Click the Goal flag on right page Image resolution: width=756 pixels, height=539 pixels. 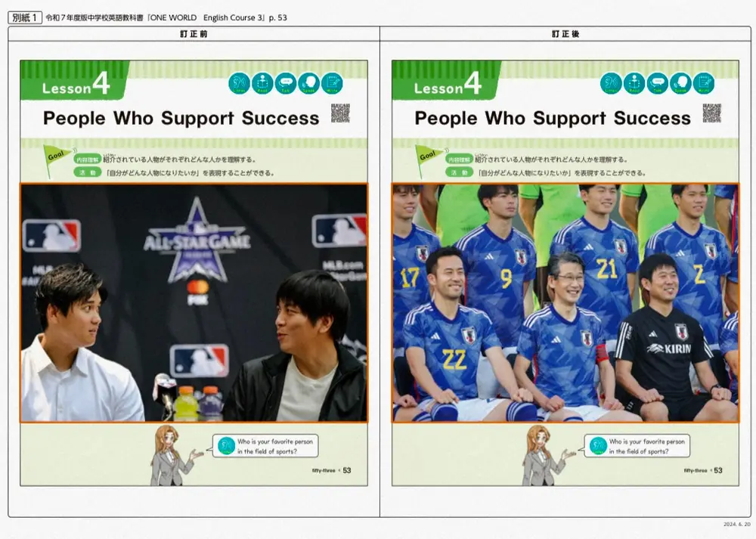429,157
